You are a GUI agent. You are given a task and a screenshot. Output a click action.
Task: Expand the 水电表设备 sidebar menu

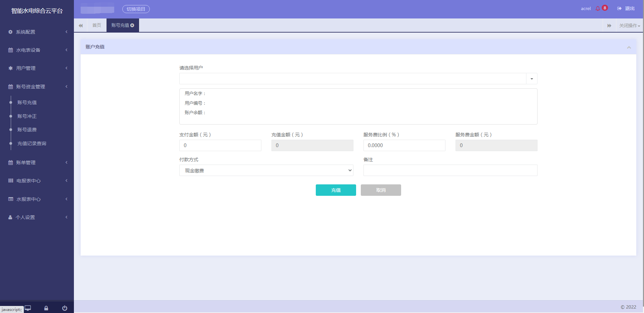click(x=37, y=50)
